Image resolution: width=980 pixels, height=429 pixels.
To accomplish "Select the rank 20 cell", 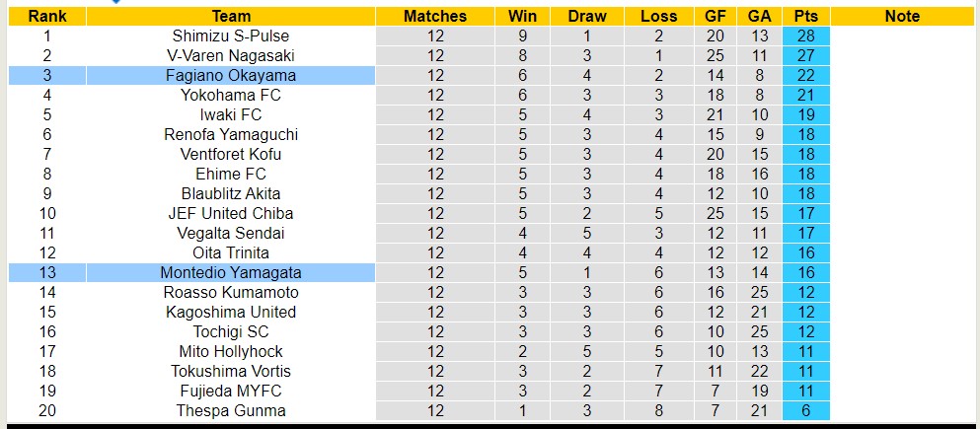I will (x=46, y=410).
